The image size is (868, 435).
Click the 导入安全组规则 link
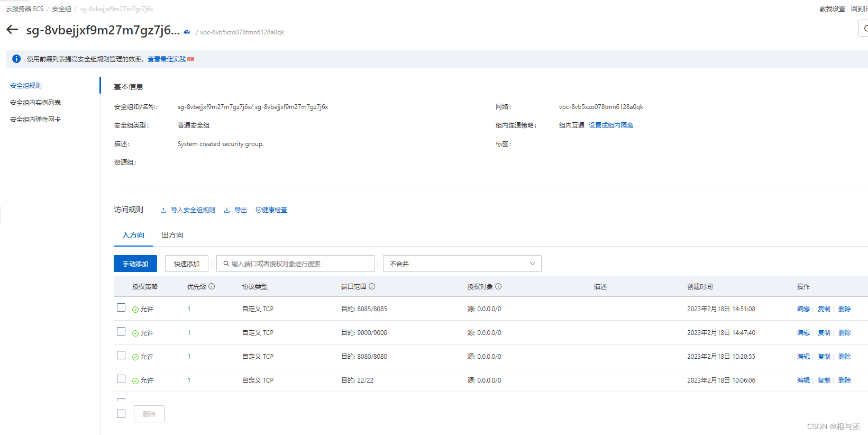pos(193,210)
